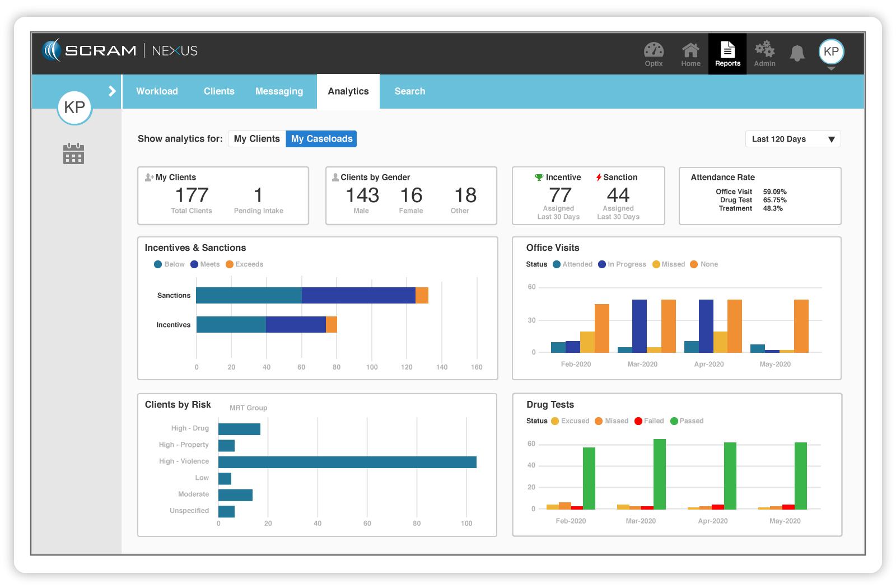Image resolution: width=896 pixels, height=588 pixels.
Task: Click the 143 Male count
Action: pos(362,195)
